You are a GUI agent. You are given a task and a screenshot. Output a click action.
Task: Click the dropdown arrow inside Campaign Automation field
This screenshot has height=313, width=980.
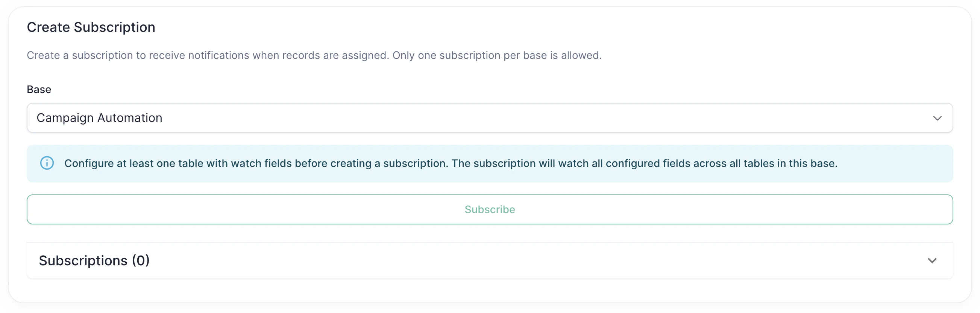(938, 118)
